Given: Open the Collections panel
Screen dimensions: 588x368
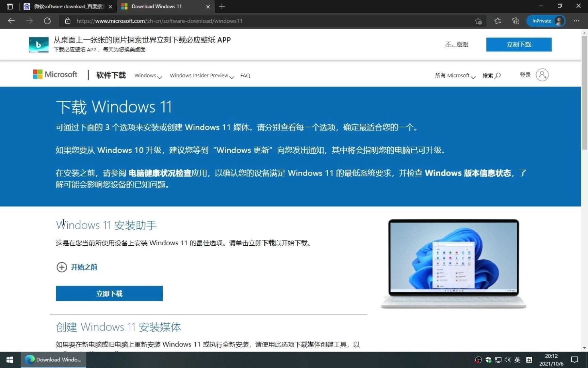Looking at the screenshot, I should [516, 21].
